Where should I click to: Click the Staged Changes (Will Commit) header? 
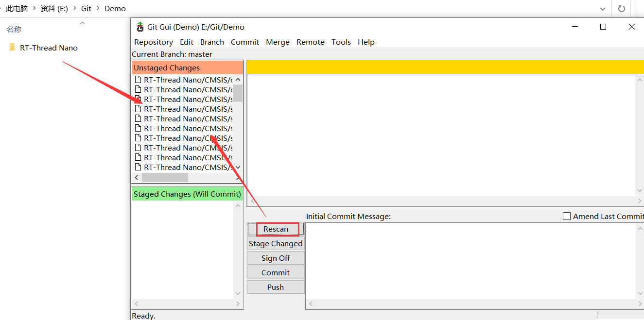point(187,194)
